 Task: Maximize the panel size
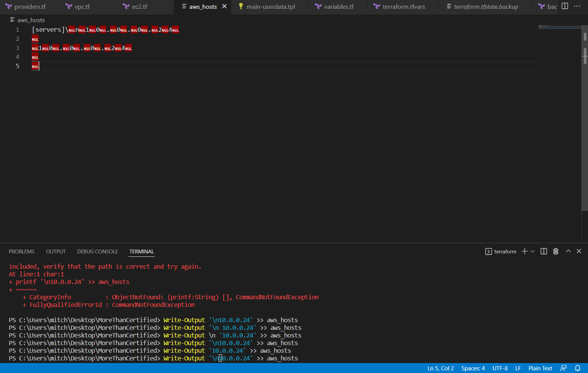tap(569, 251)
